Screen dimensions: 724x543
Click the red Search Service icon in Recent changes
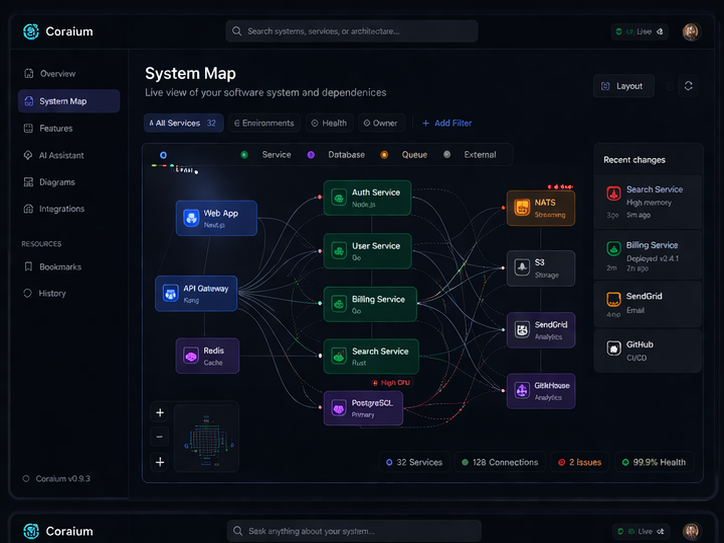tap(613, 193)
